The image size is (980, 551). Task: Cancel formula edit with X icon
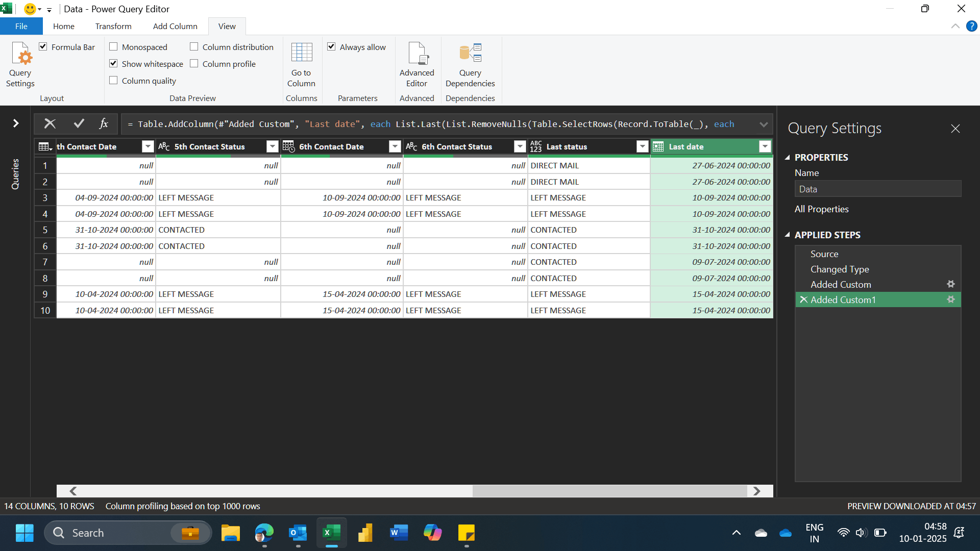tap(50, 123)
